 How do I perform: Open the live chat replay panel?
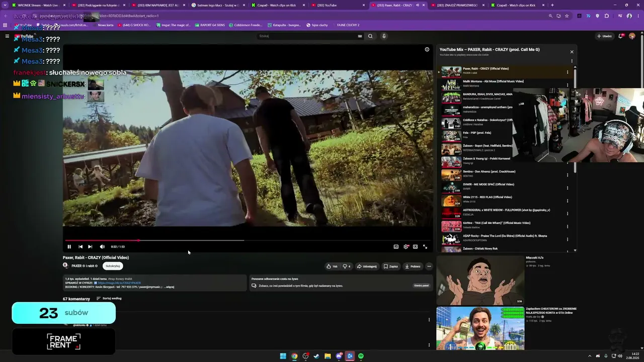(x=421, y=286)
